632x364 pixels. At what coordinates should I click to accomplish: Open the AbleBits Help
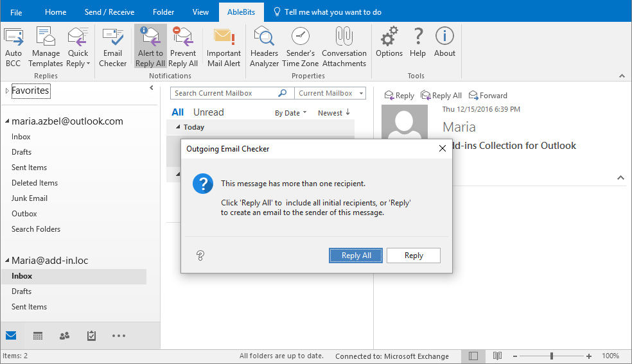click(x=417, y=42)
